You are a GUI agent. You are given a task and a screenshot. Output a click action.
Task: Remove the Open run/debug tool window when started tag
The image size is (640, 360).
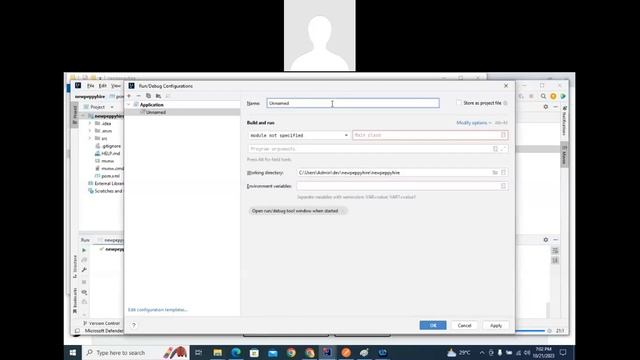[343, 211]
